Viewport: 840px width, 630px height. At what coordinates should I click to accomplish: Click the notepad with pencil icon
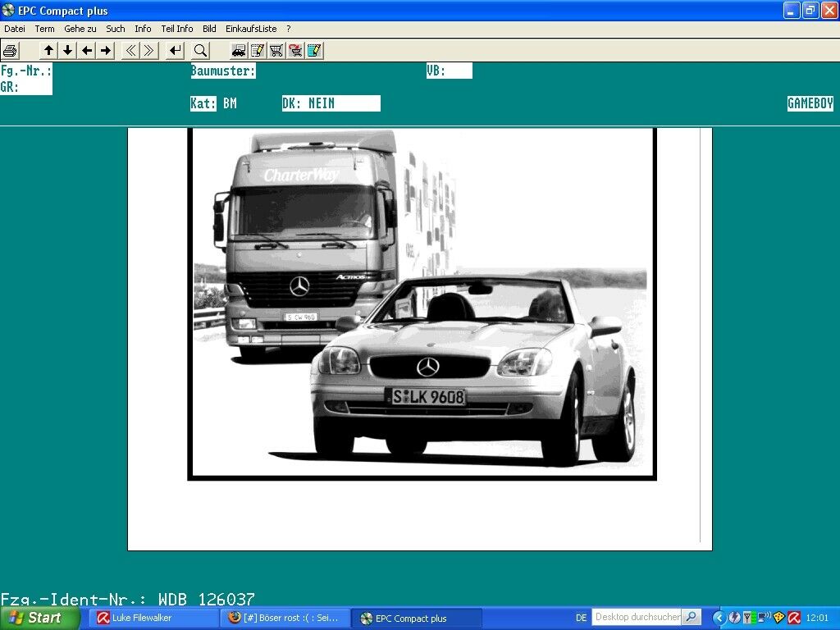[258, 51]
